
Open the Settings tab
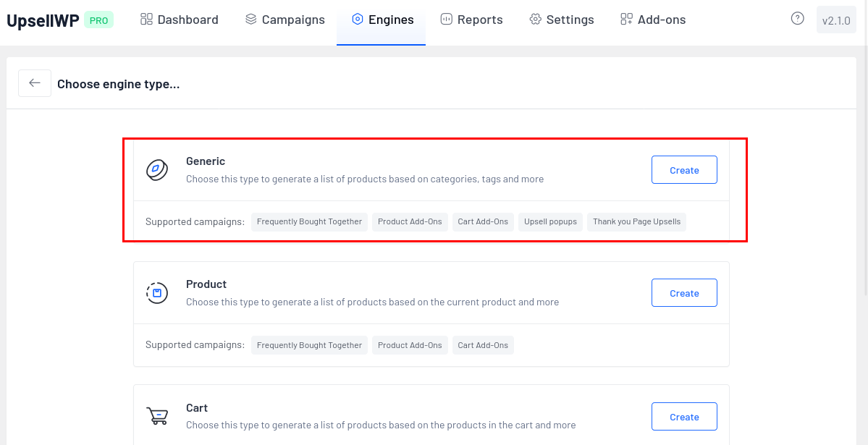(x=562, y=20)
